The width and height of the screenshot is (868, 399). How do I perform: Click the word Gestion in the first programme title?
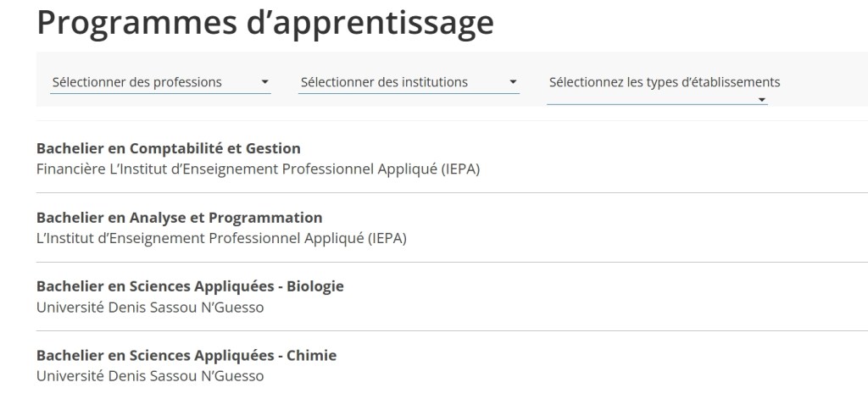coord(275,148)
